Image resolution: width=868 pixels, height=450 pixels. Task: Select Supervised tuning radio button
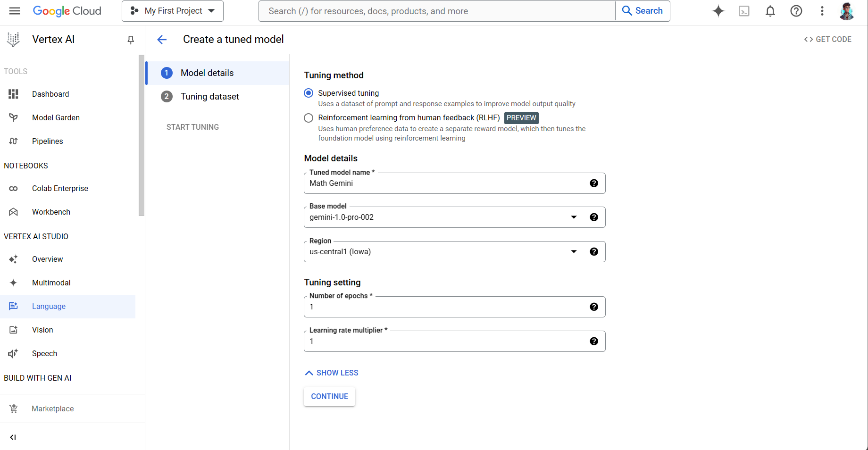(x=309, y=93)
